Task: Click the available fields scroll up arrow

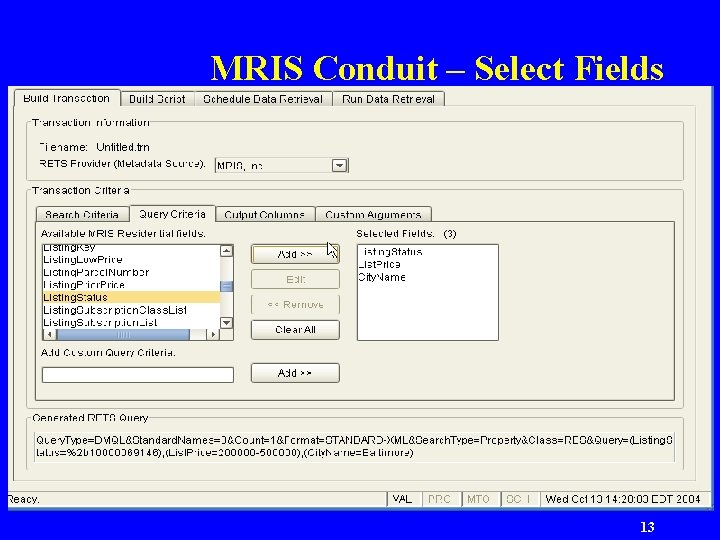Action: [x=227, y=251]
